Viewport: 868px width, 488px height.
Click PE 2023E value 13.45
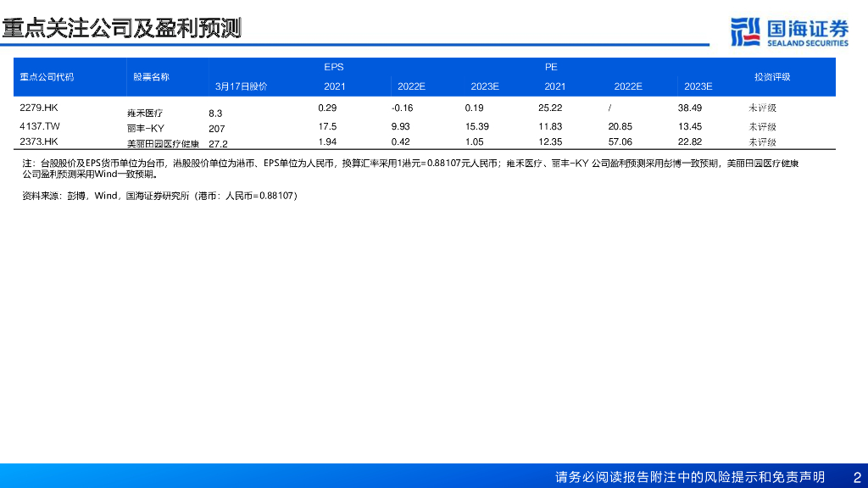click(x=690, y=126)
